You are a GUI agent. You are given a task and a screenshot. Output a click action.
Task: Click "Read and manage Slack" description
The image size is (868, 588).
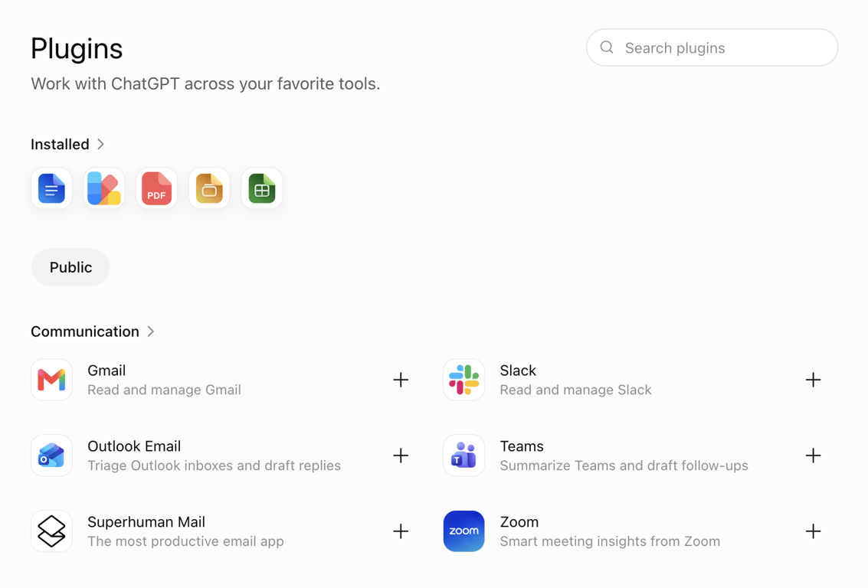[x=575, y=390]
